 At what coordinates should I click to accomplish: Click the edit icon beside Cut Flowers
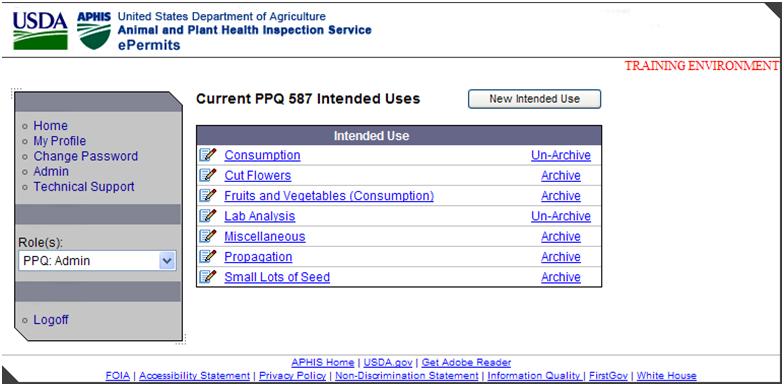tap(208, 176)
